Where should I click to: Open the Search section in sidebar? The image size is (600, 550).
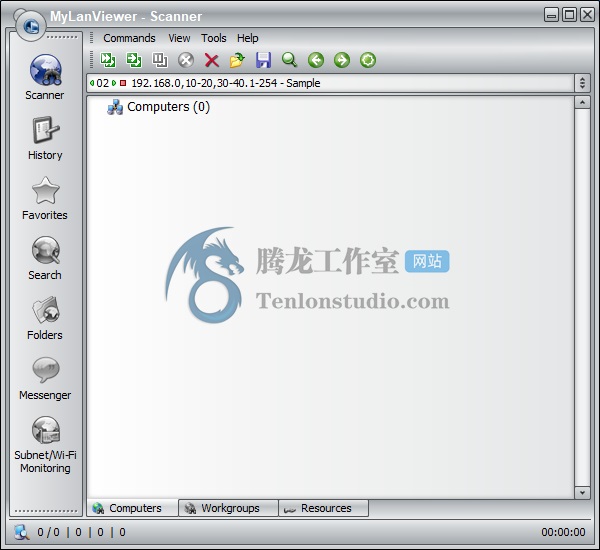click(45, 258)
